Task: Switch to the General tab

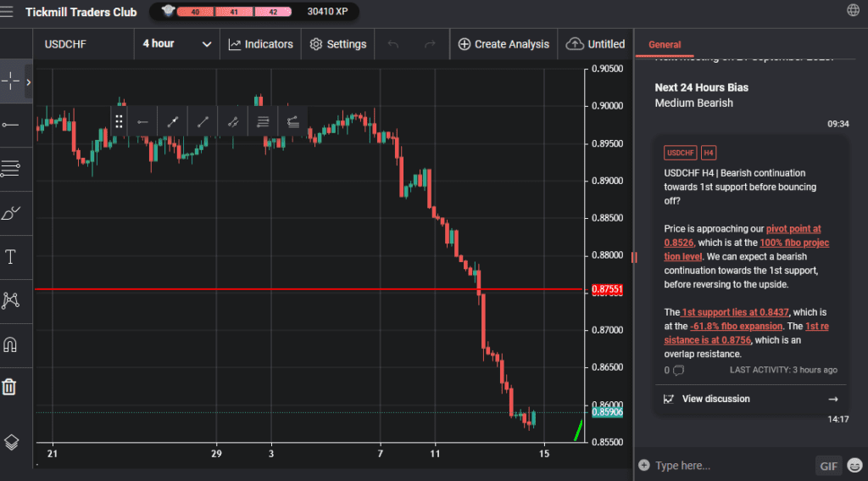Action: click(x=664, y=45)
